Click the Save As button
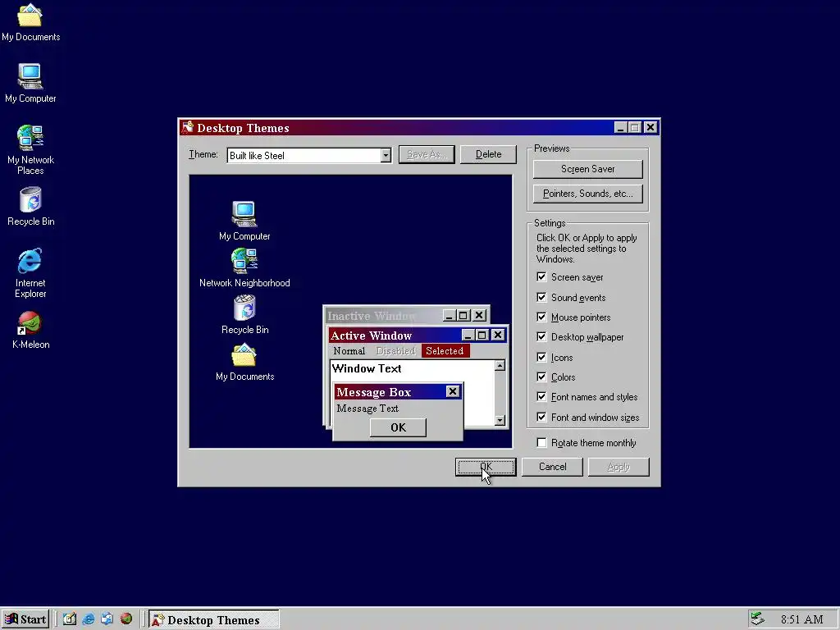840x630 pixels. click(x=427, y=154)
